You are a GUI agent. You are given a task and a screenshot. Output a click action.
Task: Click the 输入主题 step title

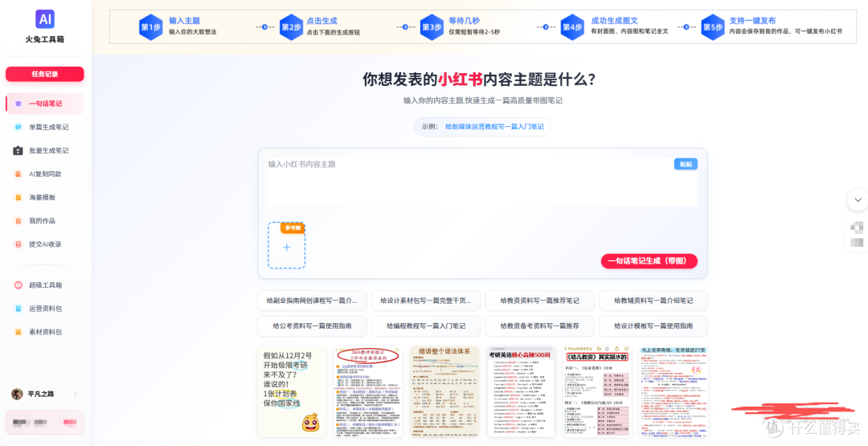[x=184, y=21]
